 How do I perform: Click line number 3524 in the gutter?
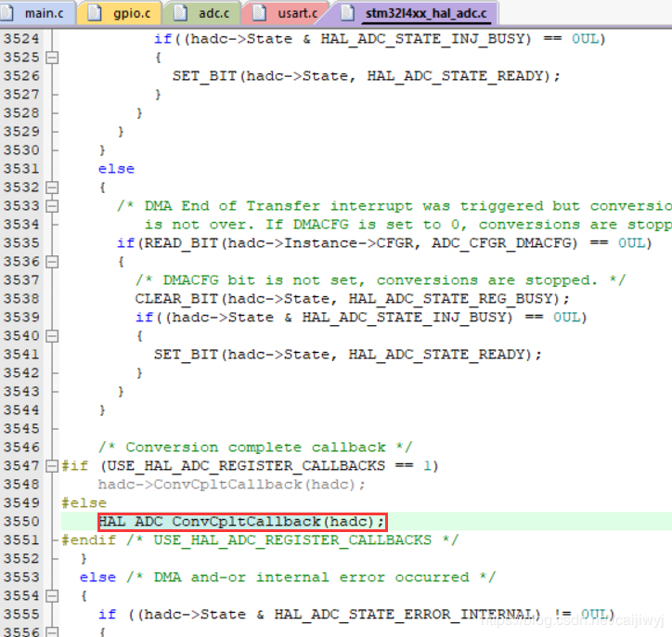tap(21, 39)
